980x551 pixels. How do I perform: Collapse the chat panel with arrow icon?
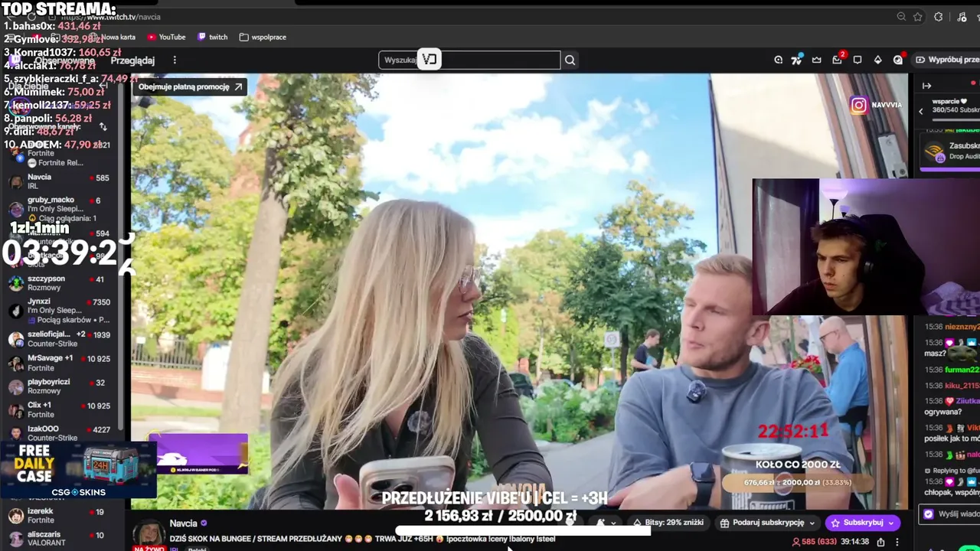[x=926, y=86]
